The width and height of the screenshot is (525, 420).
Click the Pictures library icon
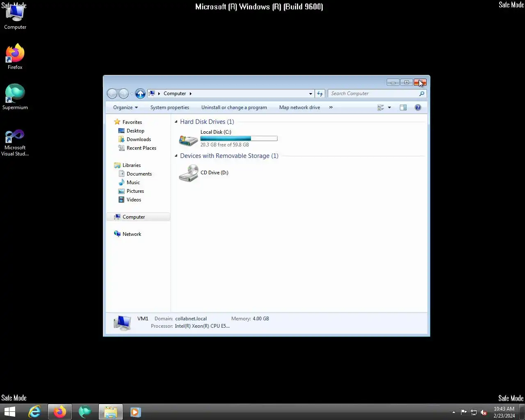121,191
